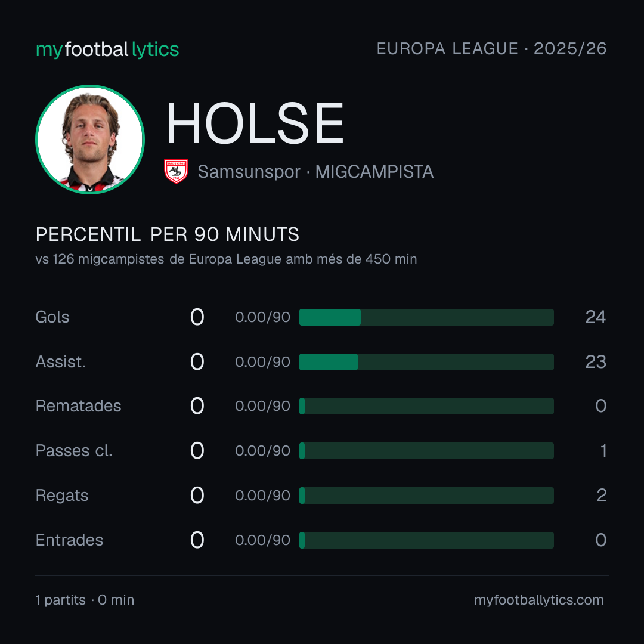Image resolution: width=644 pixels, height=644 pixels.
Task: Click the percentile value 24 for Gols
Action: click(x=596, y=317)
